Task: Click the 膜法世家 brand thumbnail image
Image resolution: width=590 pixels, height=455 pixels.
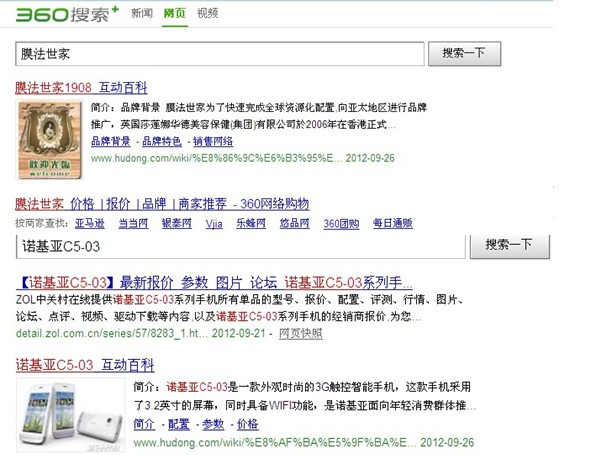Action: (x=50, y=139)
